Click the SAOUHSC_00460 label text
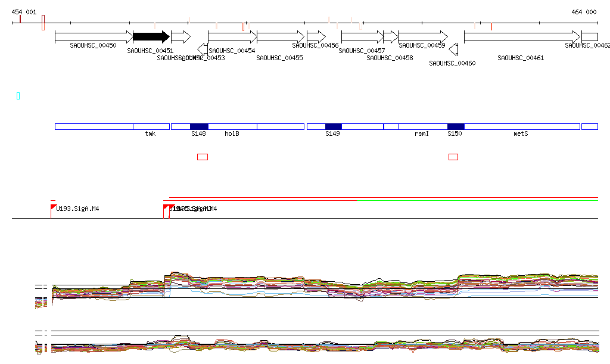610x364 pixels. [x=452, y=63]
